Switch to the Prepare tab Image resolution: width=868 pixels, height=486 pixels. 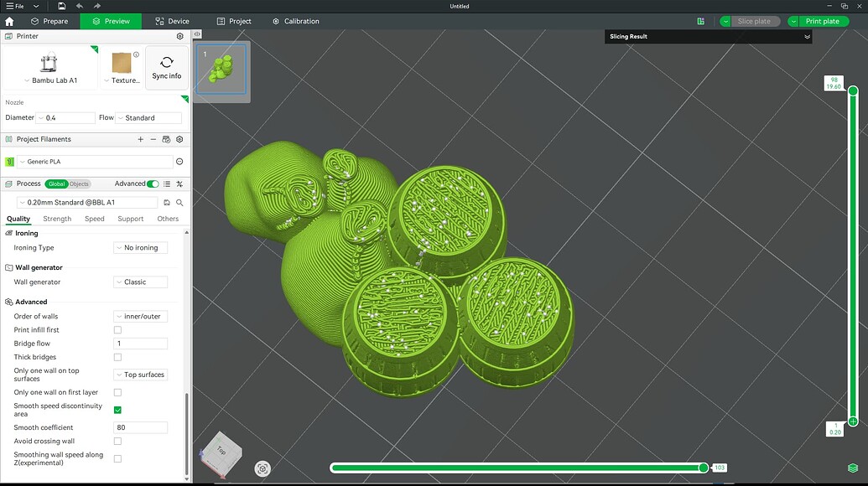click(49, 21)
